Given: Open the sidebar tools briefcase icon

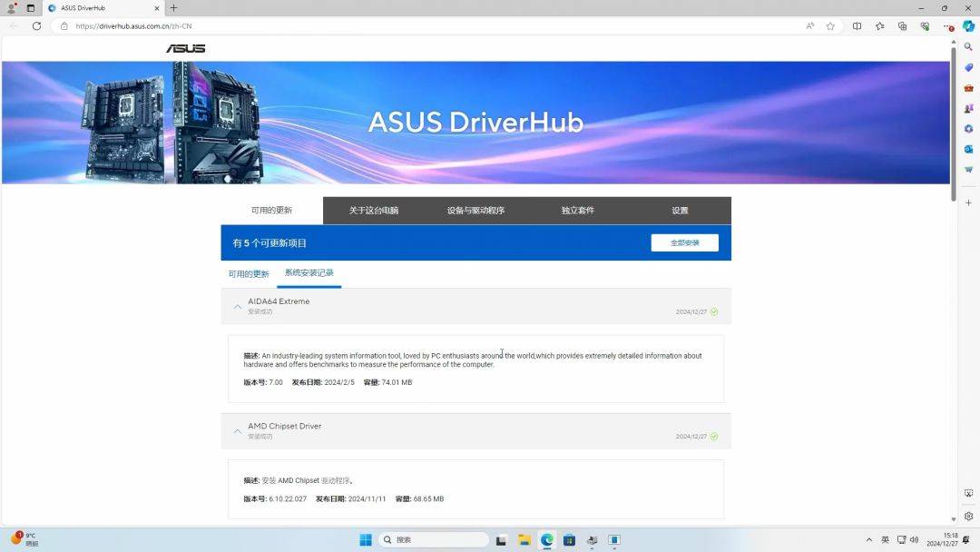Looking at the screenshot, I should 968,88.
